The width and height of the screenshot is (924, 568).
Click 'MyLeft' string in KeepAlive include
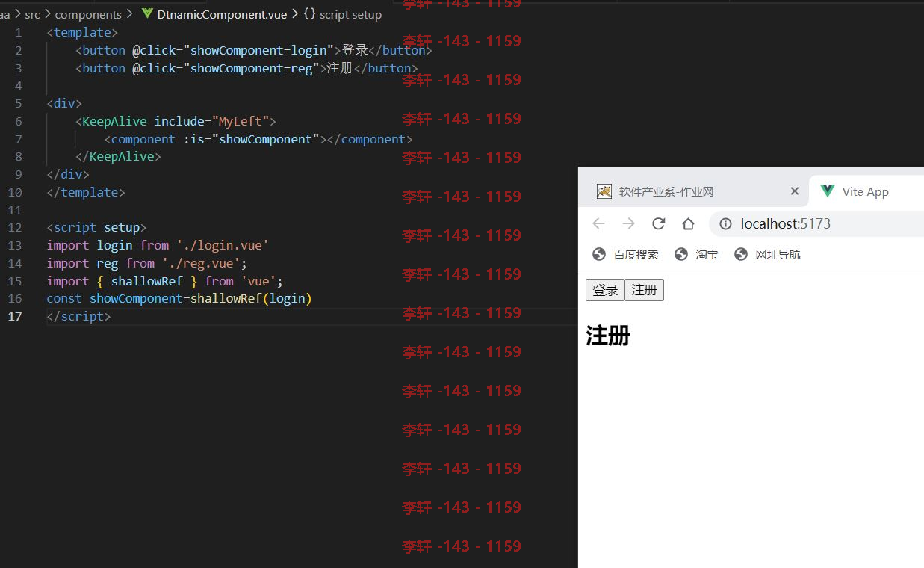(x=241, y=121)
